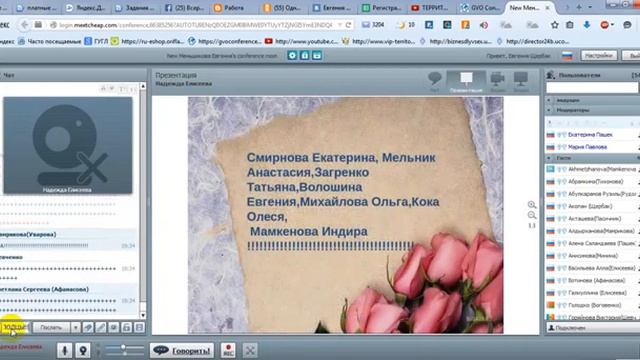Click the user search field in Пользователи panel

tap(592, 87)
